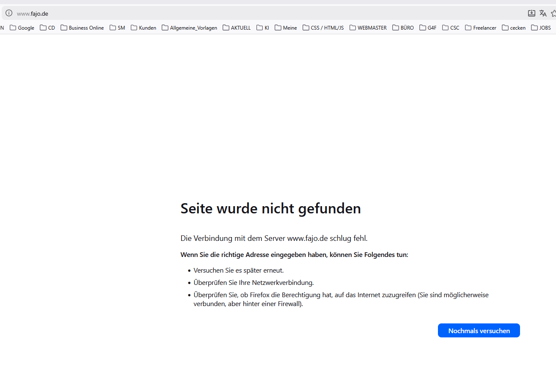Open the JOBS bookmarks folder
Screen dimensions: 556x392
coord(541,28)
